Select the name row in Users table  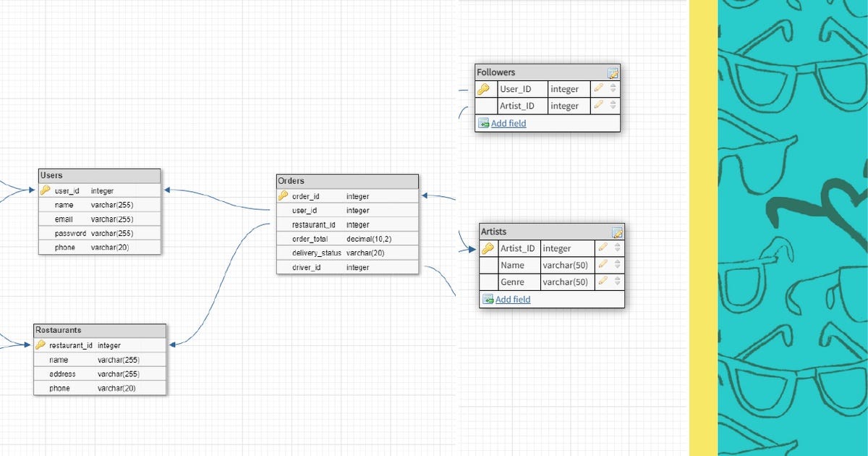(x=100, y=205)
